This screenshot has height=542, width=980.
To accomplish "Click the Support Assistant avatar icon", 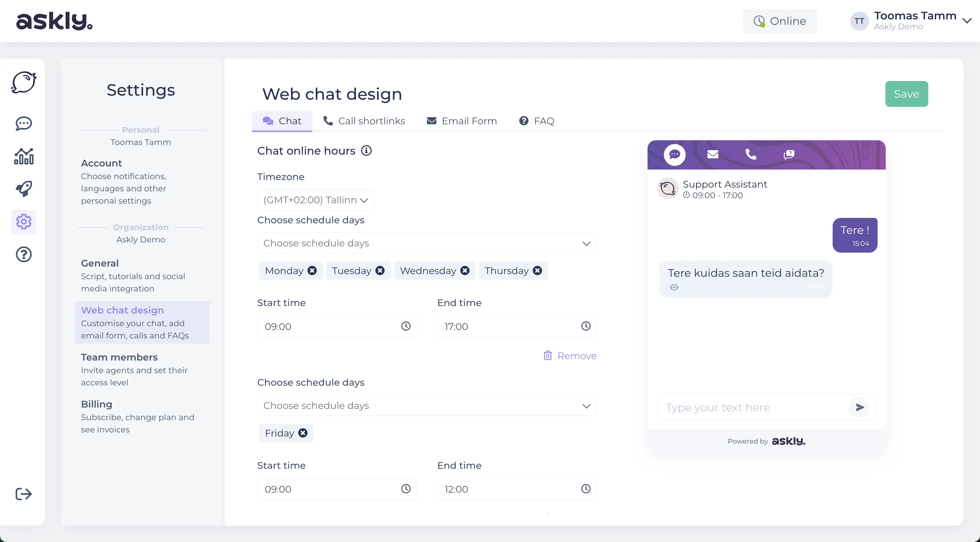I will point(667,189).
